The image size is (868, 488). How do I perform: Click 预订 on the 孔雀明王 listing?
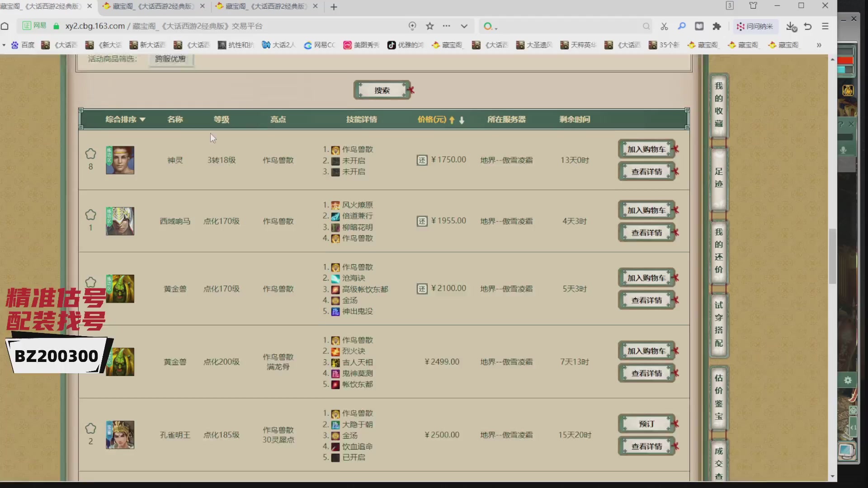point(646,423)
